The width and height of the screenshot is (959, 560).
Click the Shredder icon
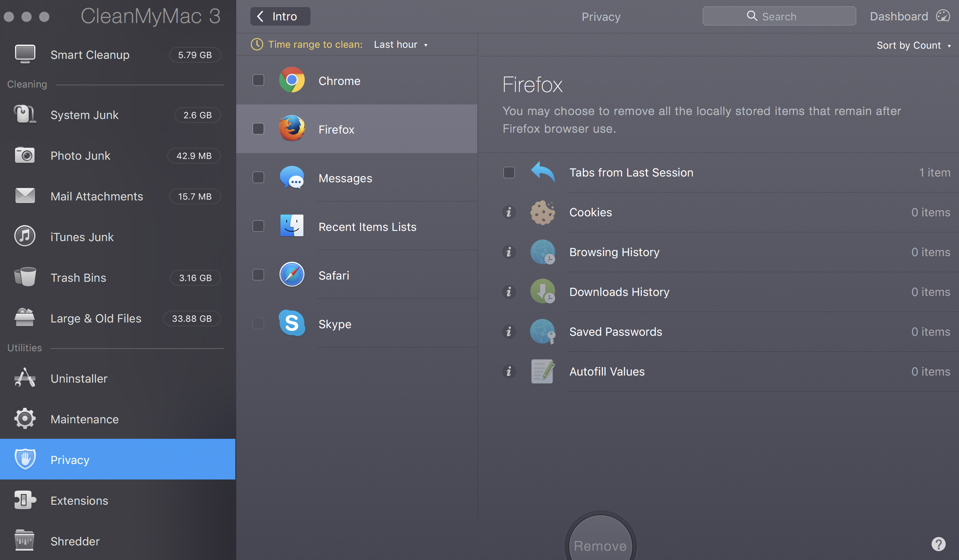[x=25, y=541]
